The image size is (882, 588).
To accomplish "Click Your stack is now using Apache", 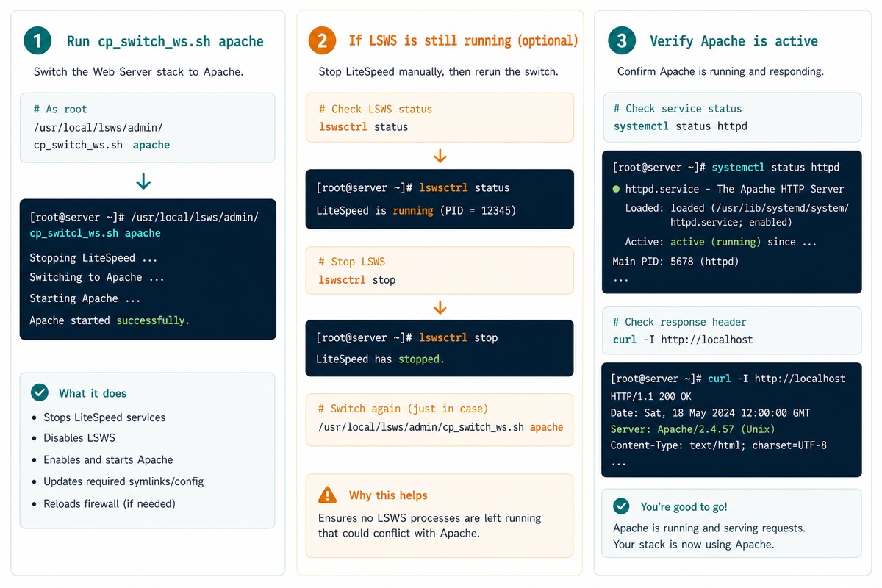I will click(x=693, y=545).
